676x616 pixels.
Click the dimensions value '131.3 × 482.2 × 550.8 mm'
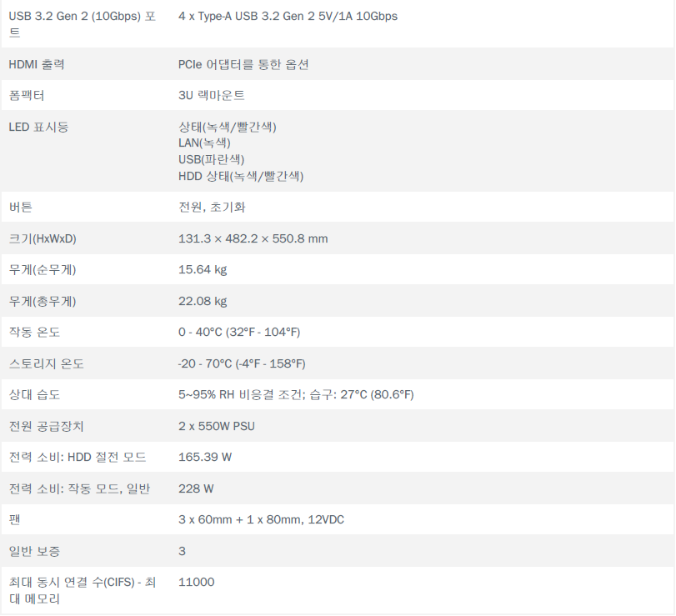pyautogui.click(x=253, y=238)
